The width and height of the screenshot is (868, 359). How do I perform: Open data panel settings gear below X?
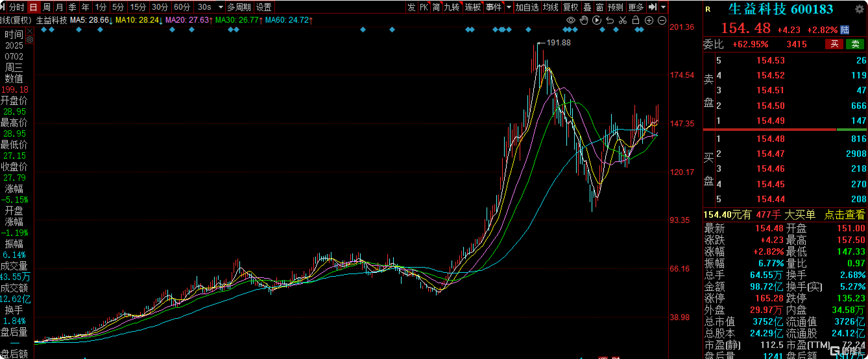point(30,40)
